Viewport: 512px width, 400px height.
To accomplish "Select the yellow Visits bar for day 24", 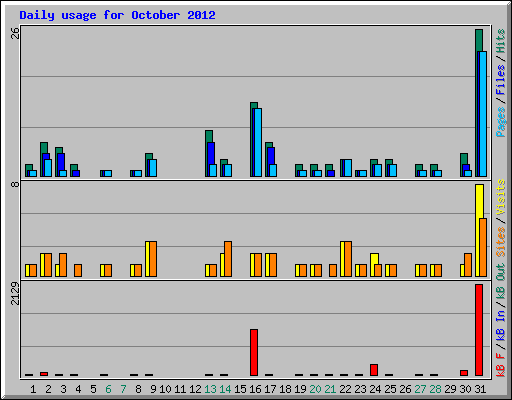I will click(x=374, y=259).
